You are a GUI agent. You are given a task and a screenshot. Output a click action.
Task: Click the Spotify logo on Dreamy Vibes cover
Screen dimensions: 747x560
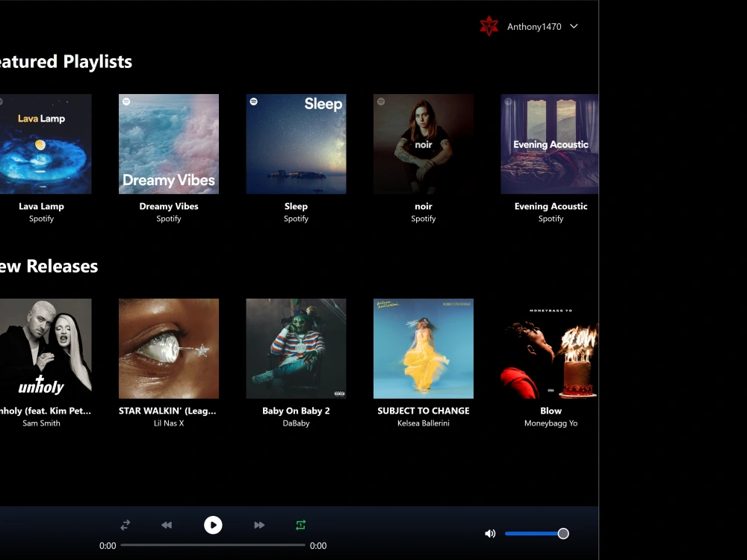[126, 102]
